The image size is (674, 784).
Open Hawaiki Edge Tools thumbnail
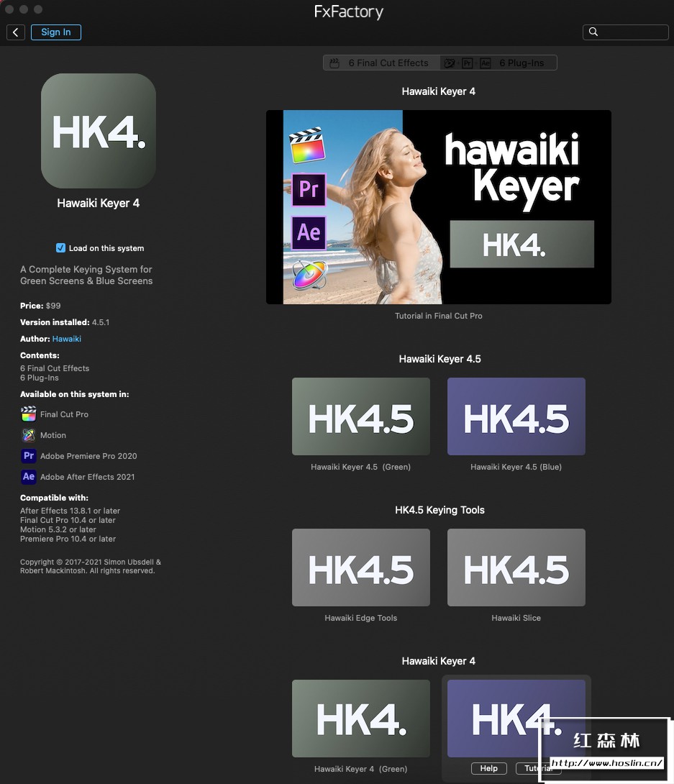(x=361, y=568)
